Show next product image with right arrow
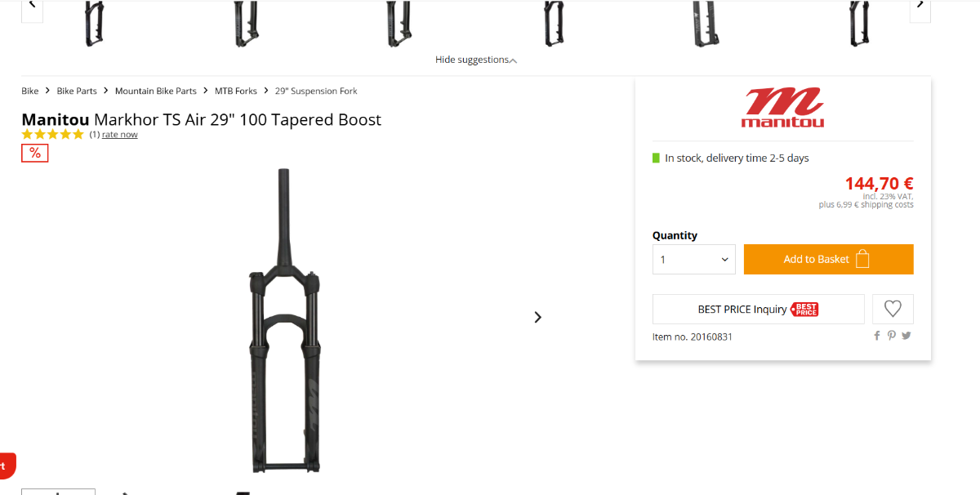Screen dimensions: 980x495 [537, 317]
